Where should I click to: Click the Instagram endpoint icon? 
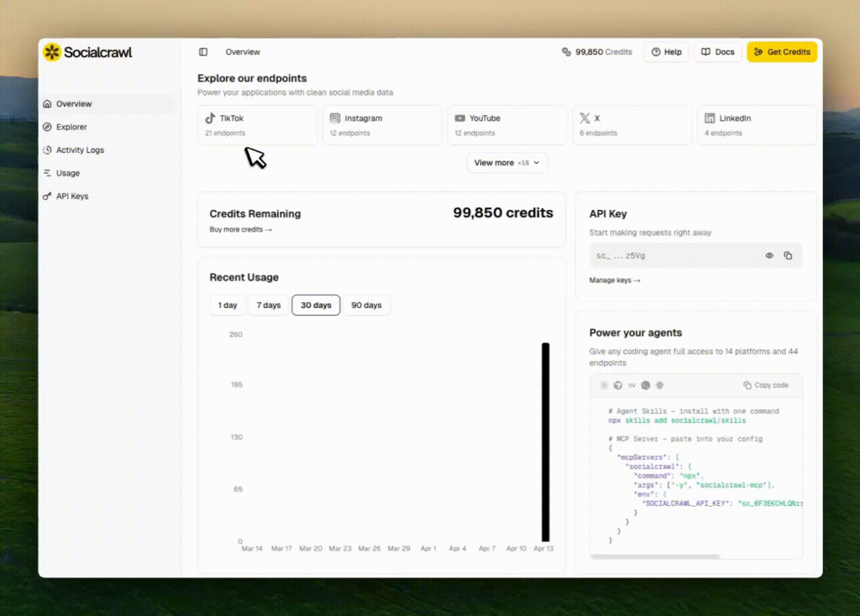point(335,118)
